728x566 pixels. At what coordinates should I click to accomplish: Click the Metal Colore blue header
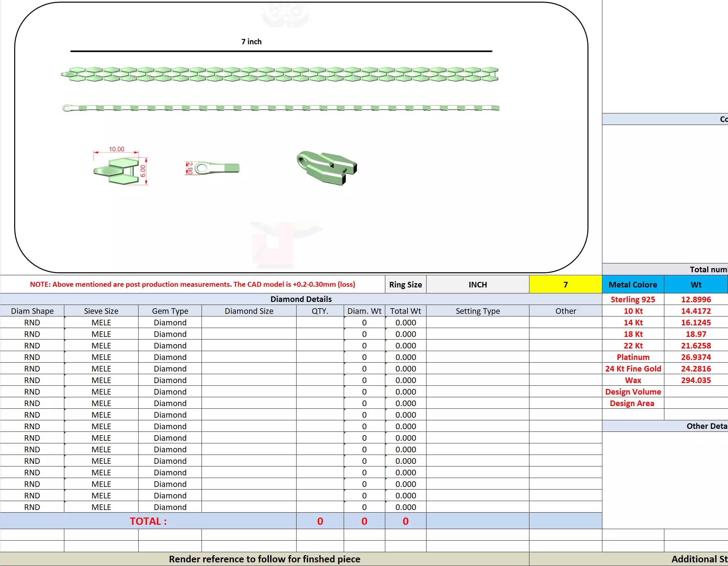(633, 284)
